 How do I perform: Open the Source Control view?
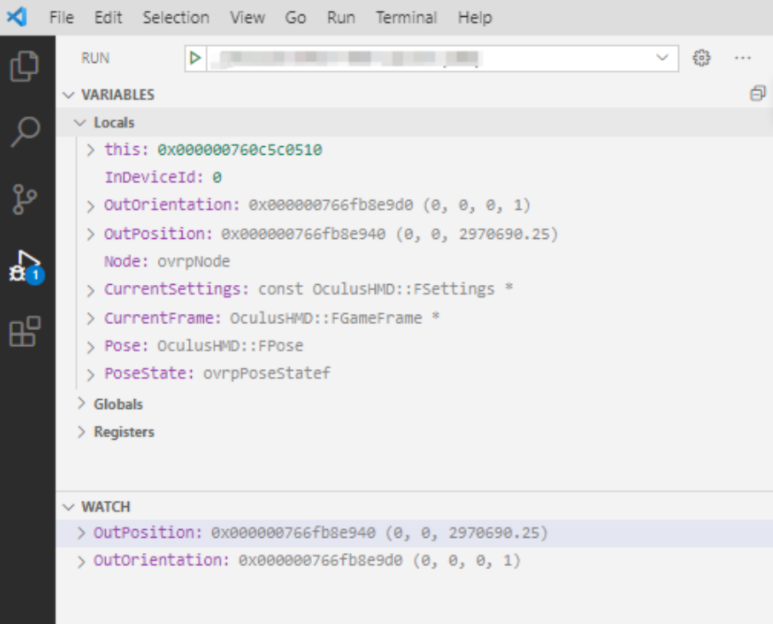(x=25, y=199)
